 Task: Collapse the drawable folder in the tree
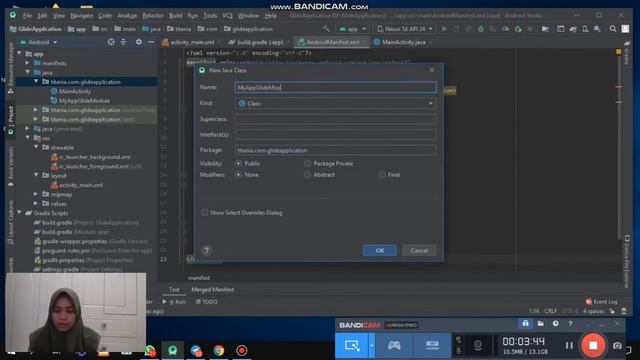pos(36,147)
